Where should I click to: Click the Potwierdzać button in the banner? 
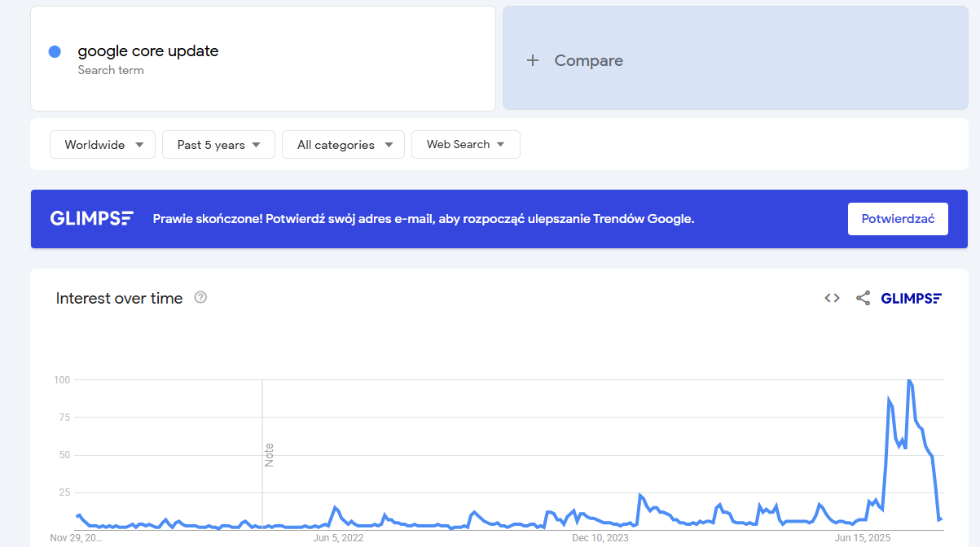898,218
